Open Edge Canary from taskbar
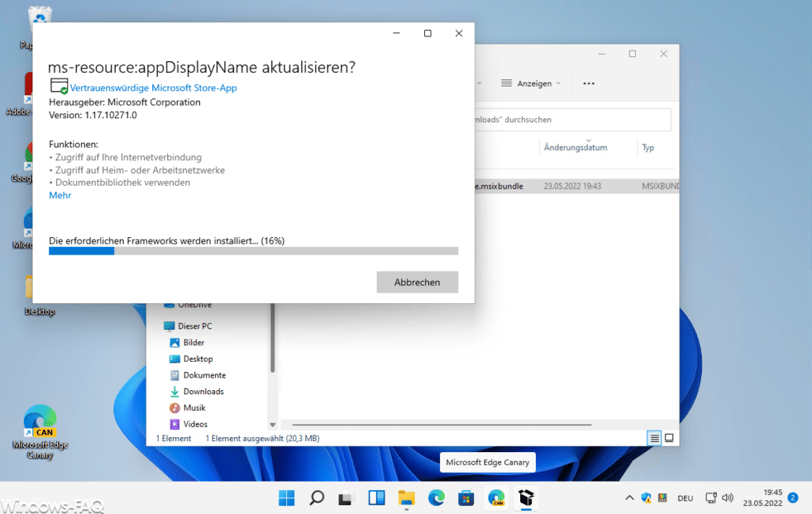The height and width of the screenshot is (514, 812). (x=496, y=498)
